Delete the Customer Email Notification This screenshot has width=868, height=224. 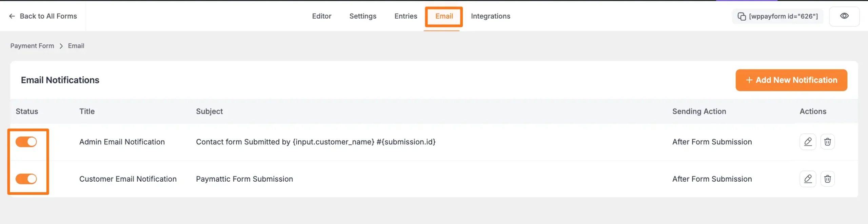827,179
